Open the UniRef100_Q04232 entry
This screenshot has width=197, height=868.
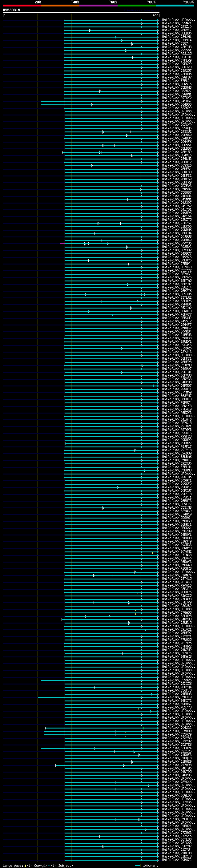click(x=176, y=728)
